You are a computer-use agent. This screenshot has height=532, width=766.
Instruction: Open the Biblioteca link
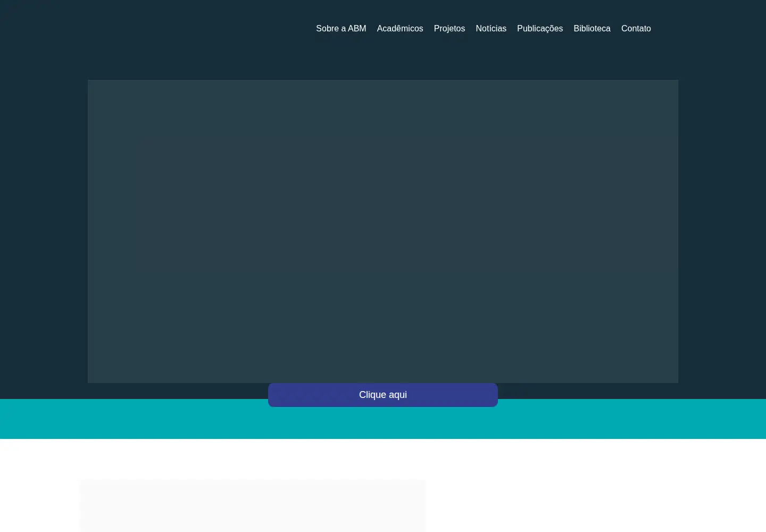[592, 29]
